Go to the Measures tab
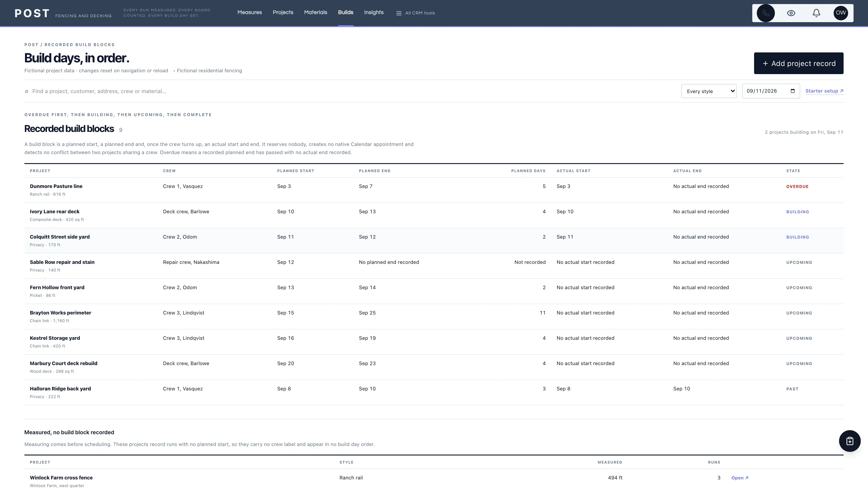 [x=250, y=12]
